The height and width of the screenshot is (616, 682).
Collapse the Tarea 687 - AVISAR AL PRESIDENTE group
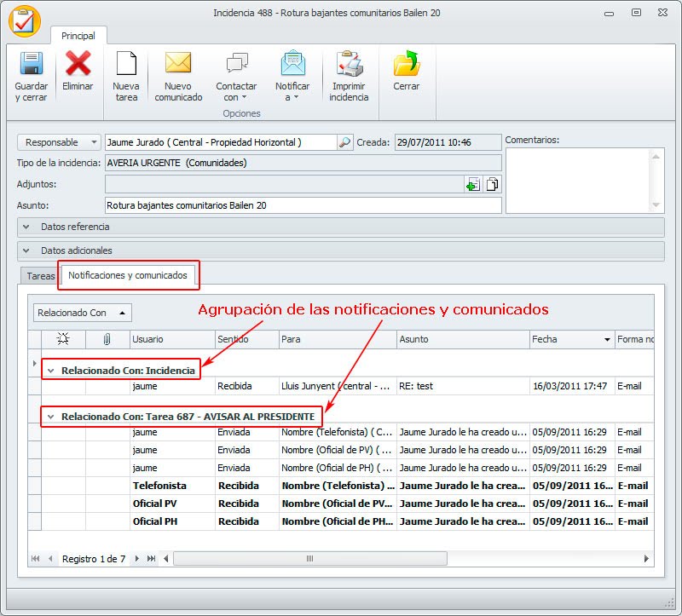[51, 417]
